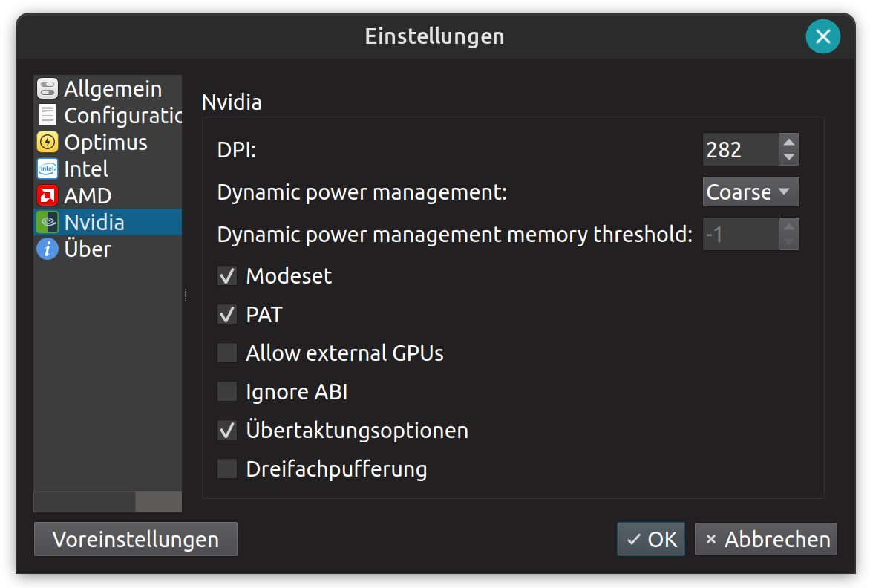The height and width of the screenshot is (588, 870).
Task: Click the Intel logo icon
Action: (x=48, y=169)
